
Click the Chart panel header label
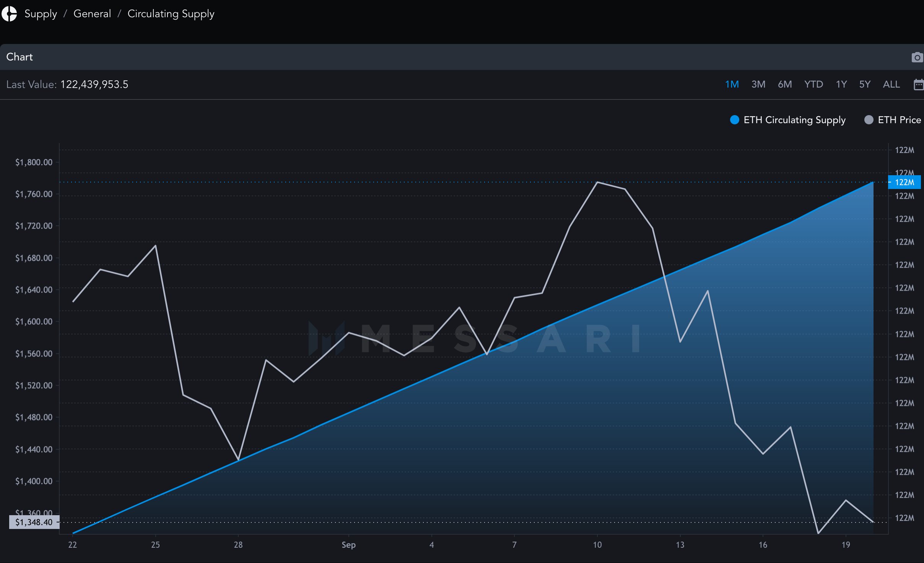(x=20, y=57)
